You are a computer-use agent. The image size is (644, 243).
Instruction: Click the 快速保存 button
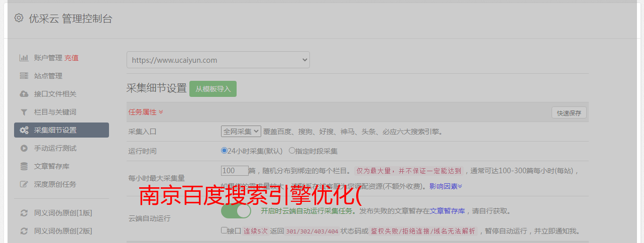(569, 113)
